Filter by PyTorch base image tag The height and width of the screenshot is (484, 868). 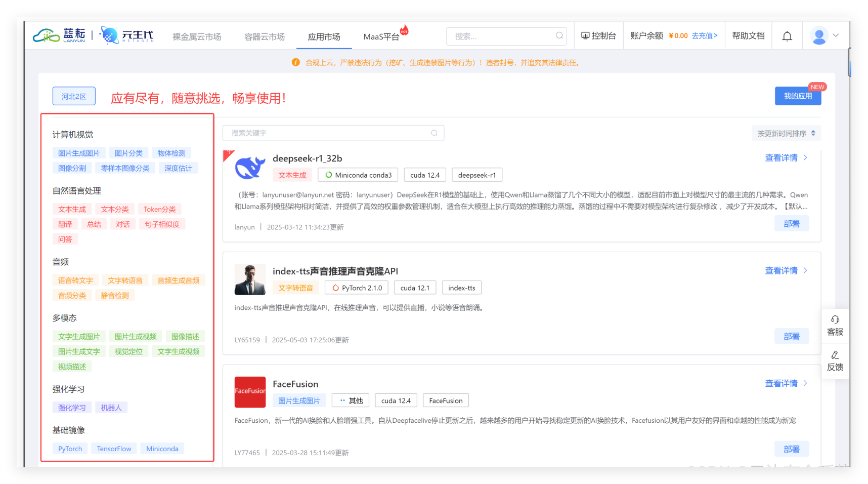70,449
